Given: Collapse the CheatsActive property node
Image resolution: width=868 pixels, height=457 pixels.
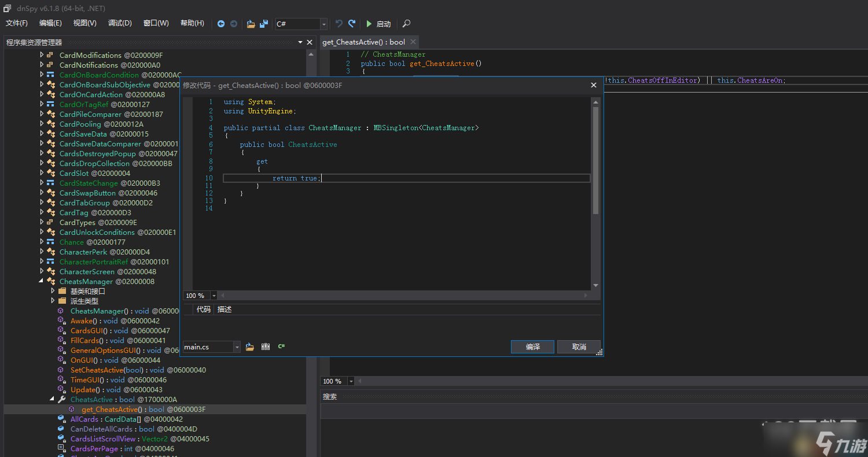Looking at the screenshot, I should [52, 399].
